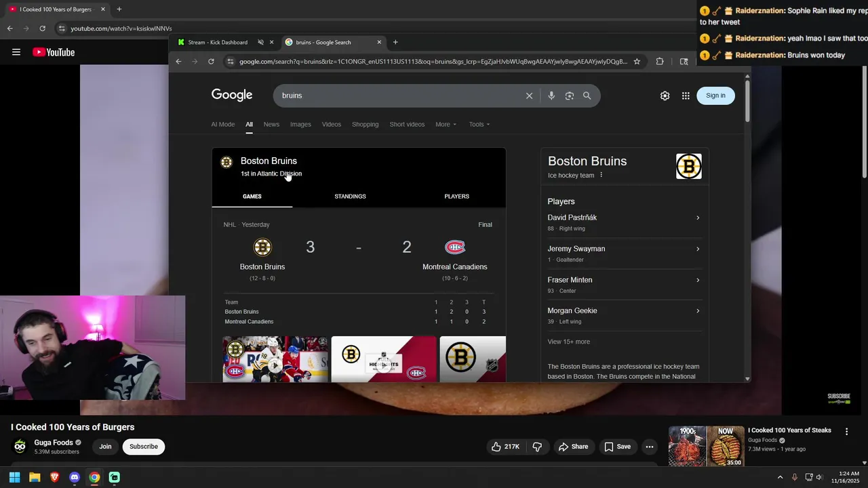Expand the More search filter
868x488 pixels.
[x=446, y=124]
